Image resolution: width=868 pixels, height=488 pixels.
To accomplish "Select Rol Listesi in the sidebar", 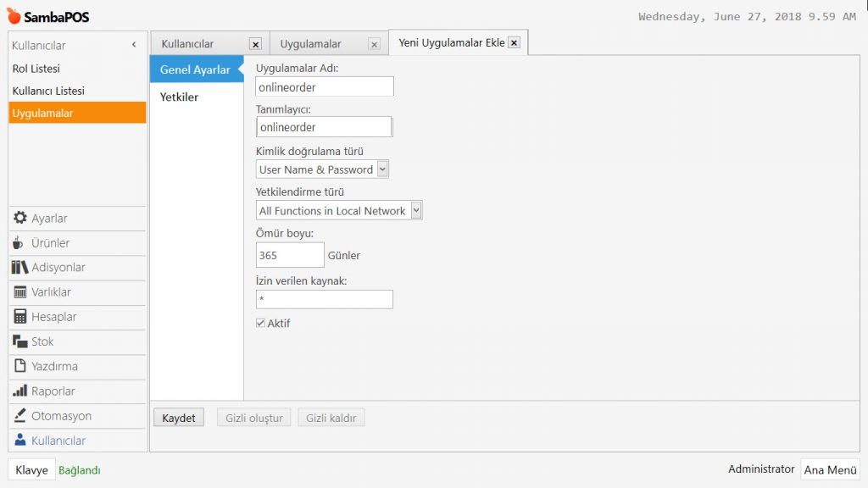I will click(x=36, y=69).
